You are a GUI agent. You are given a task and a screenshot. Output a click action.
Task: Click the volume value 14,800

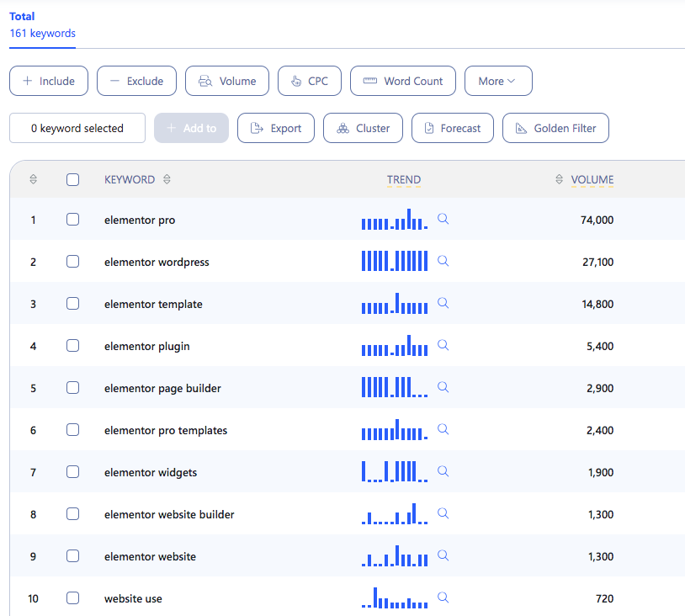click(597, 304)
